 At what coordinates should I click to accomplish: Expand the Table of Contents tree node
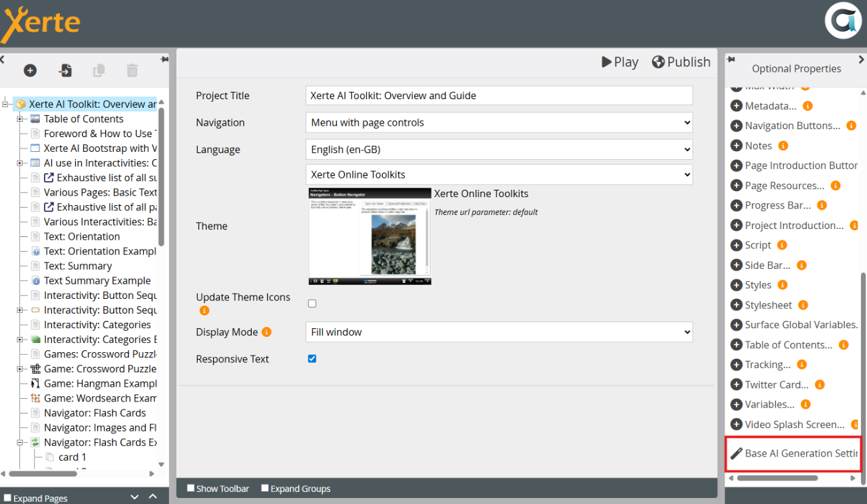click(20, 119)
